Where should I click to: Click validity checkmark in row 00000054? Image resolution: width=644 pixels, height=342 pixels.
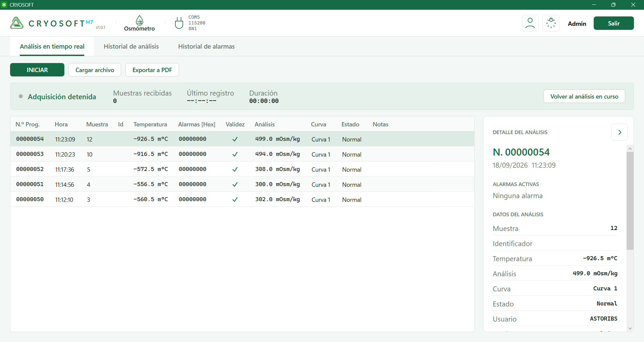click(235, 139)
